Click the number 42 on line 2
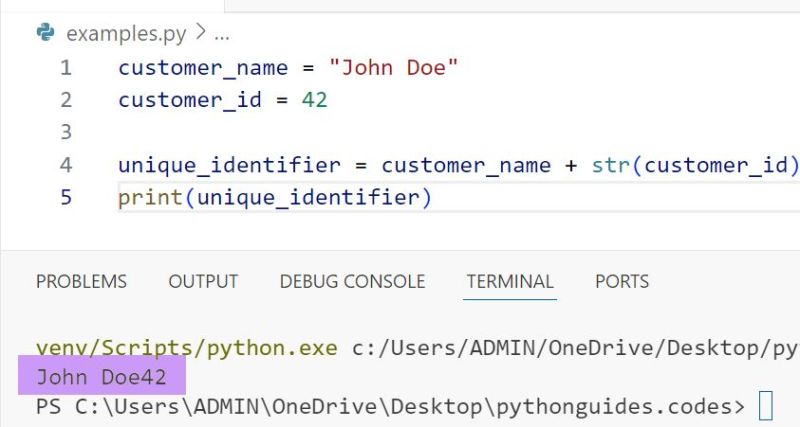 314,99
